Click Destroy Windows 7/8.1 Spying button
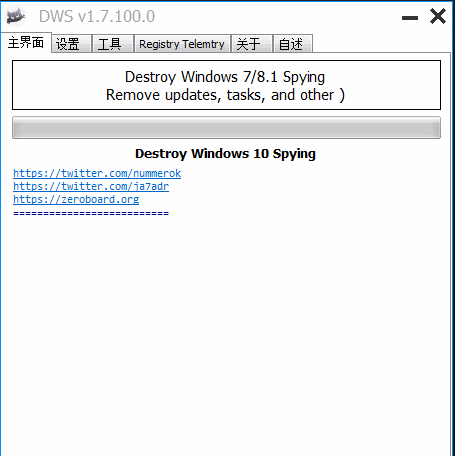The width and height of the screenshot is (455, 456). click(x=226, y=85)
